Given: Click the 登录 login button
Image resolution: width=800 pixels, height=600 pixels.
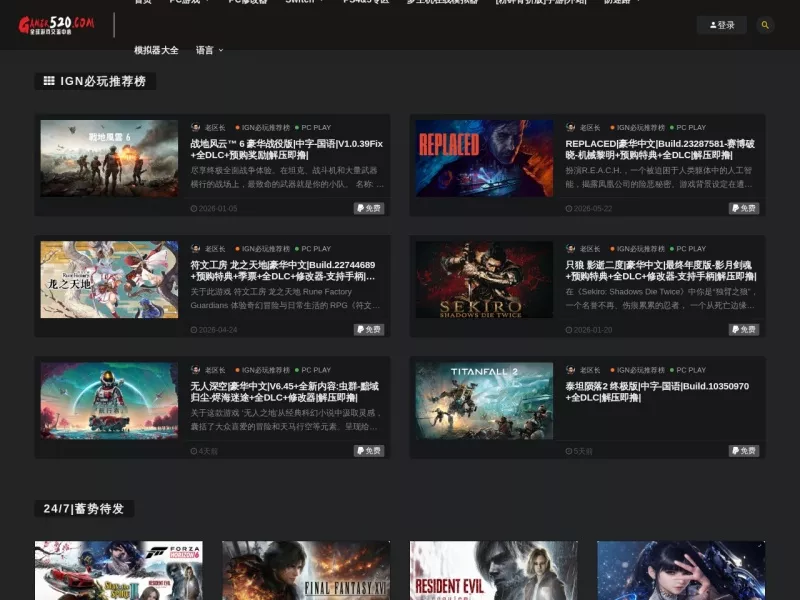Looking at the screenshot, I should pyautogui.click(x=722, y=25).
